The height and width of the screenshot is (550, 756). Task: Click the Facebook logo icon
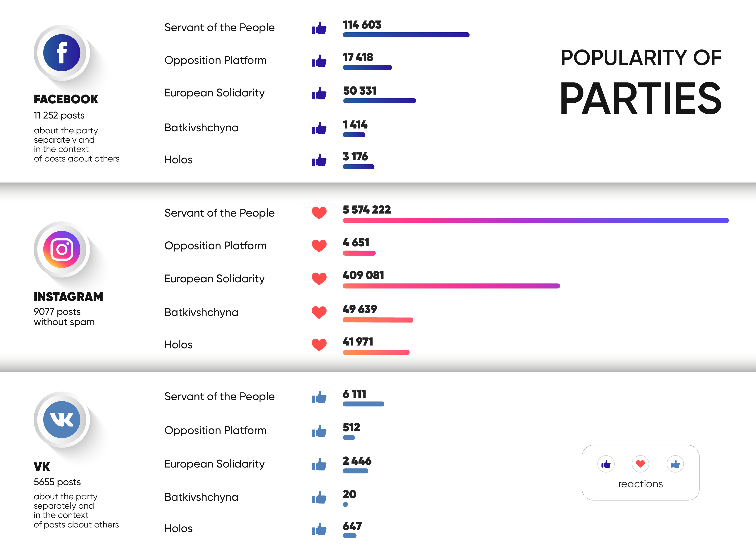[62, 53]
